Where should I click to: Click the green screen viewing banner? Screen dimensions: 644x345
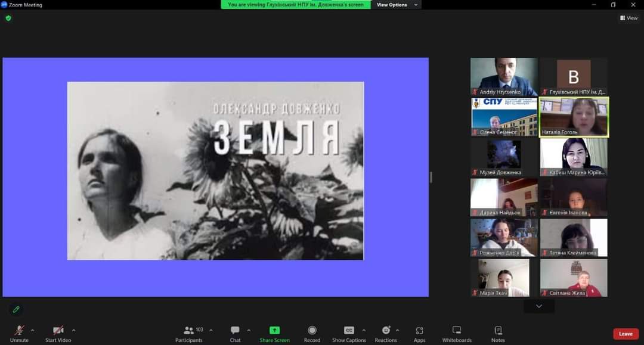pyautogui.click(x=296, y=5)
